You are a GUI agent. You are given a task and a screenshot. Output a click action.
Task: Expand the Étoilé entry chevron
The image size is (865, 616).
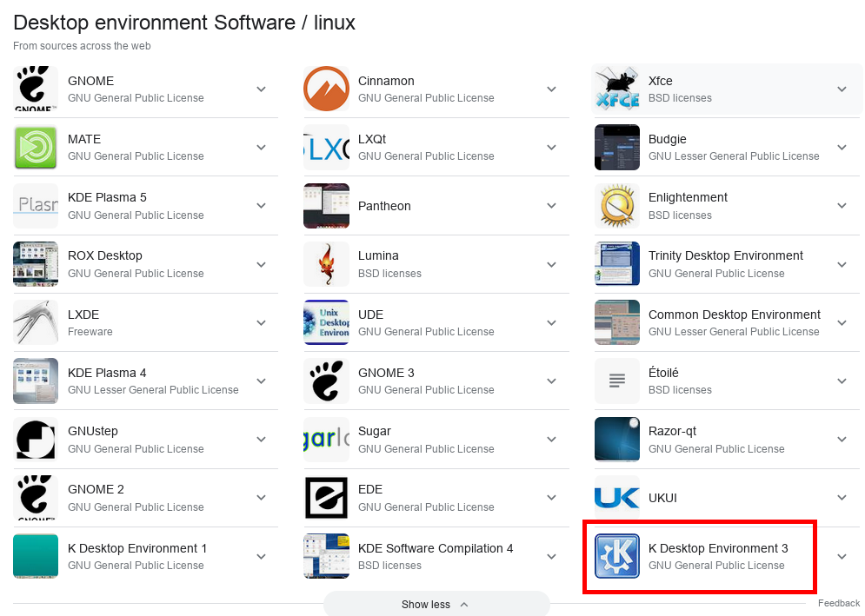click(842, 381)
